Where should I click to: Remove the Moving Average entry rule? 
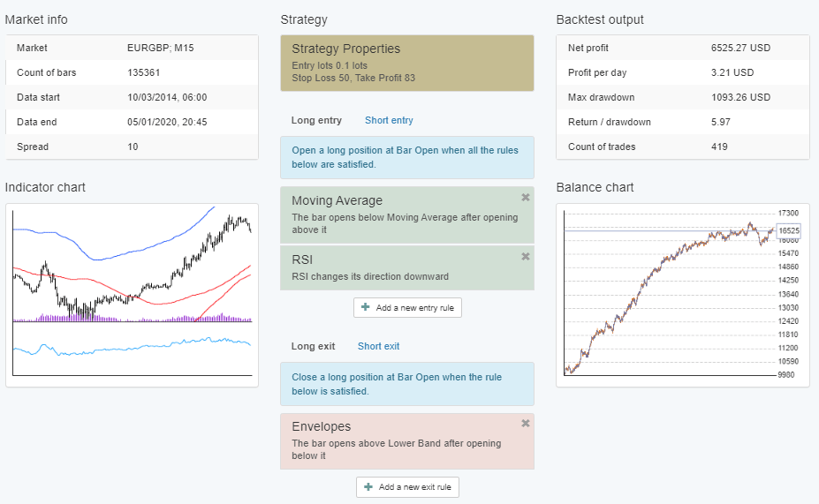point(526,197)
